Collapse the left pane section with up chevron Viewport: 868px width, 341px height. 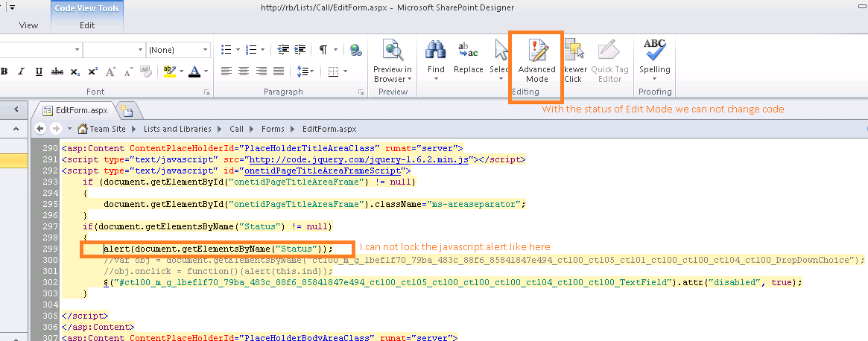coord(16,130)
